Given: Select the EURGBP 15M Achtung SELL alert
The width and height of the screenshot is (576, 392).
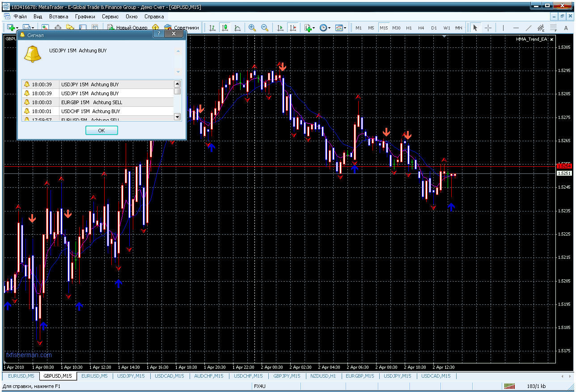Looking at the screenshot, I should click(x=97, y=102).
